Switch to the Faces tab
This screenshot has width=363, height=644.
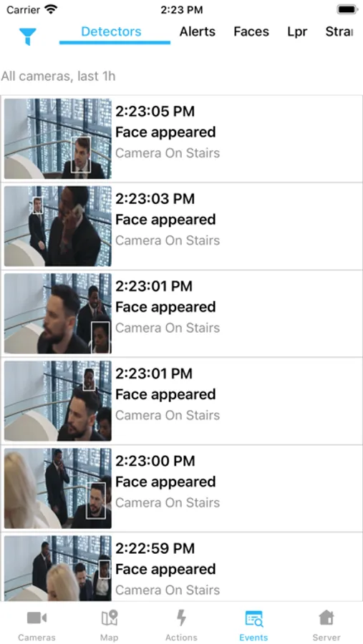pos(251,31)
